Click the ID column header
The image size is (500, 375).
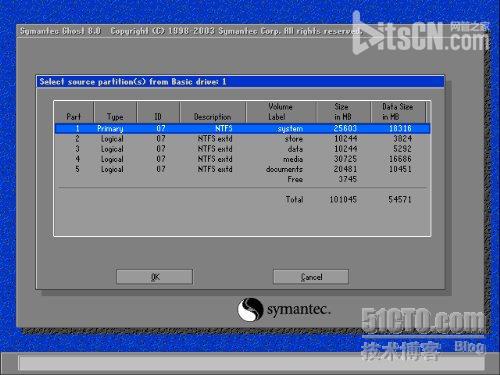(158, 112)
